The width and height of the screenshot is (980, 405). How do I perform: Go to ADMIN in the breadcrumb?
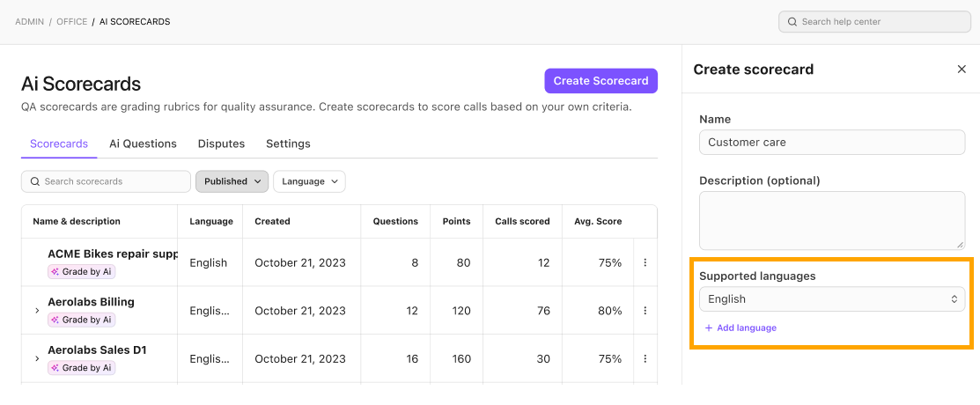29,22
